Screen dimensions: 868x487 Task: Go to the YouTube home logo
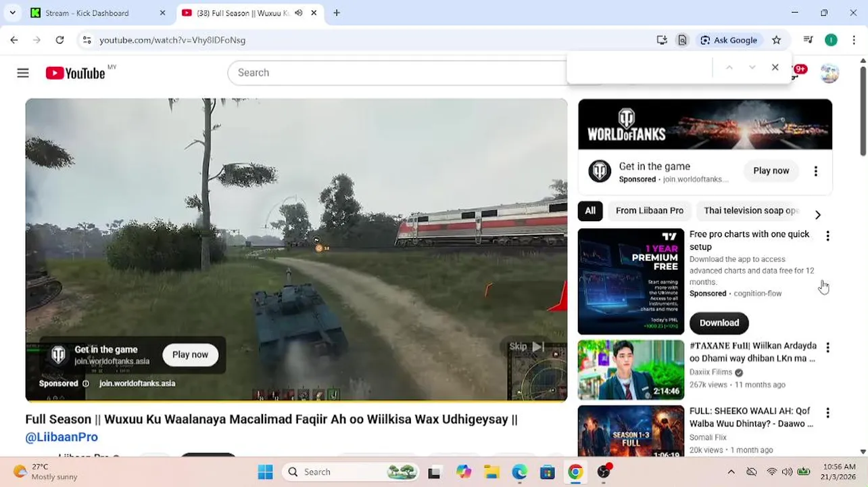tap(75, 73)
